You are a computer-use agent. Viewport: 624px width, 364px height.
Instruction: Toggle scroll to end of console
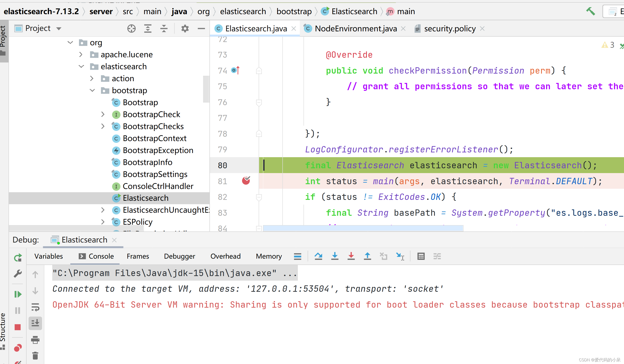(35, 323)
